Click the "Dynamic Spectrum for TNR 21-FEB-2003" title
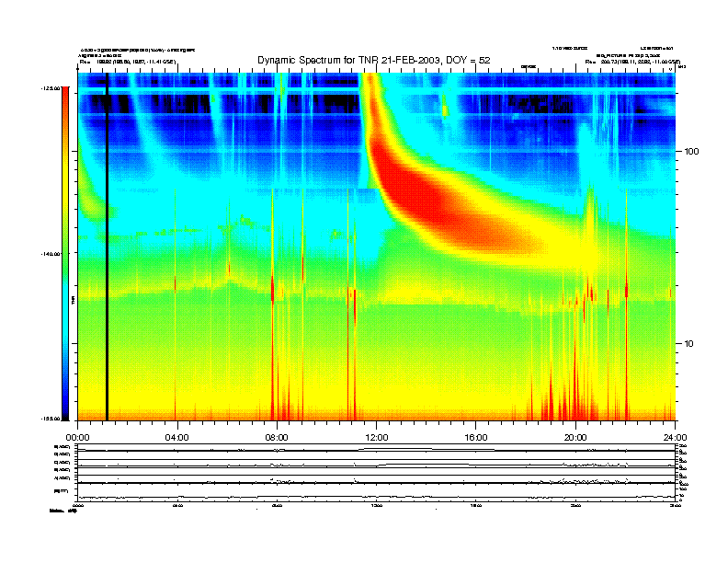The image size is (728, 563). (x=374, y=60)
